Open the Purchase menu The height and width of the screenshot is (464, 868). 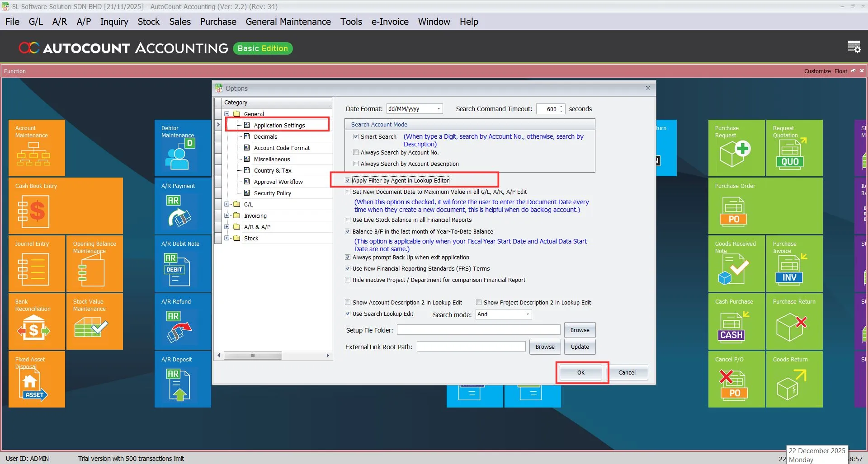(x=218, y=21)
